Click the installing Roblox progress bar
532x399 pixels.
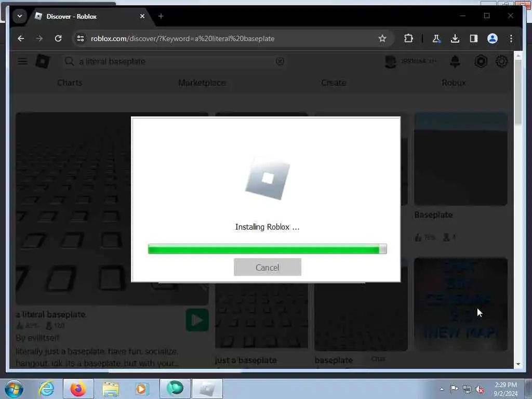(x=268, y=249)
